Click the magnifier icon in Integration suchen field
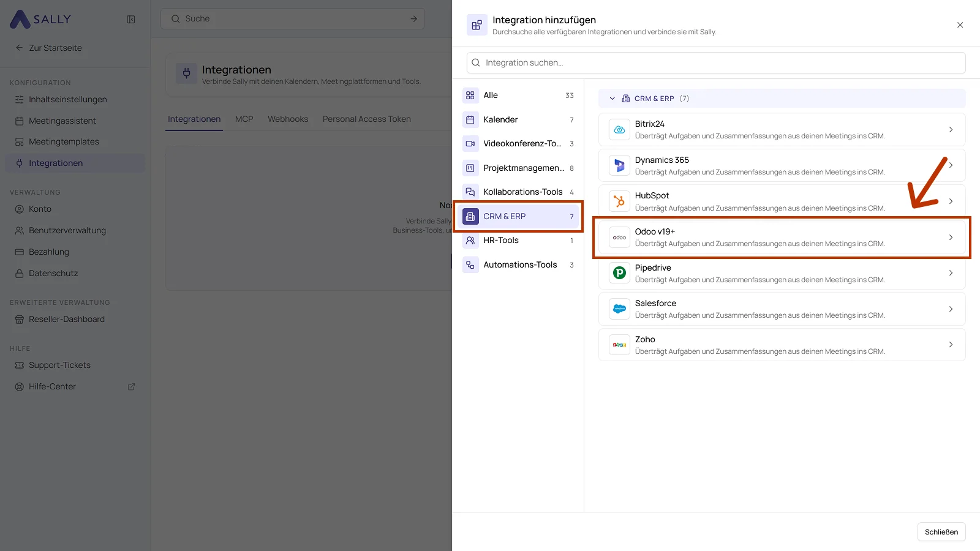Image resolution: width=980 pixels, height=551 pixels. [x=476, y=62]
